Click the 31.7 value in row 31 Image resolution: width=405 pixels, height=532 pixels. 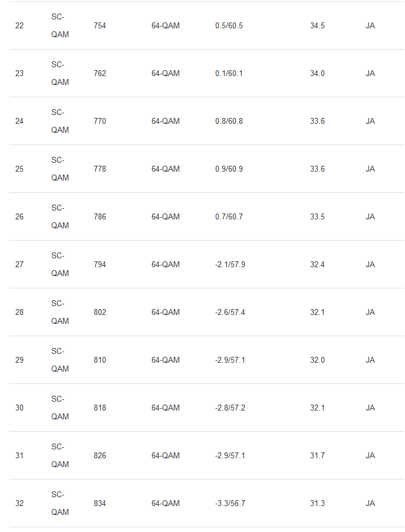pyautogui.click(x=318, y=456)
